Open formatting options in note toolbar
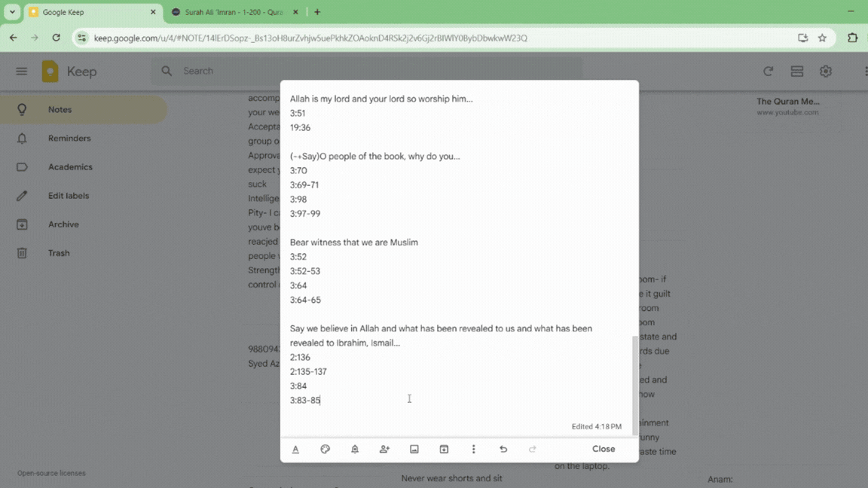868x488 pixels. tap(295, 449)
